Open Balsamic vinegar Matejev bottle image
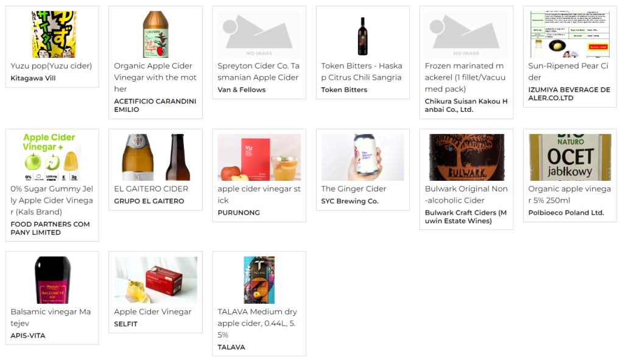Viewport: 623px width, 364px height. click(x=53, y=280)
